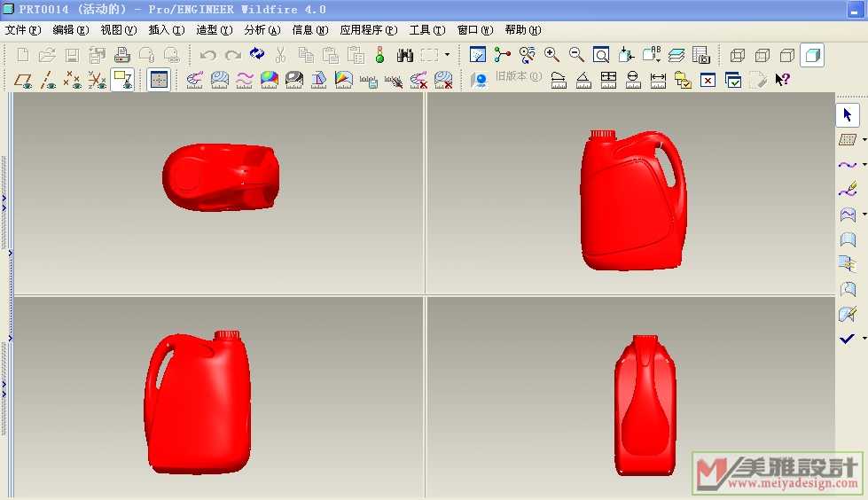Image resolution: width=868 pixels, height=500 pixels.
Task: Open the selection box dropdown arrow
Action: tap(447, 55)
